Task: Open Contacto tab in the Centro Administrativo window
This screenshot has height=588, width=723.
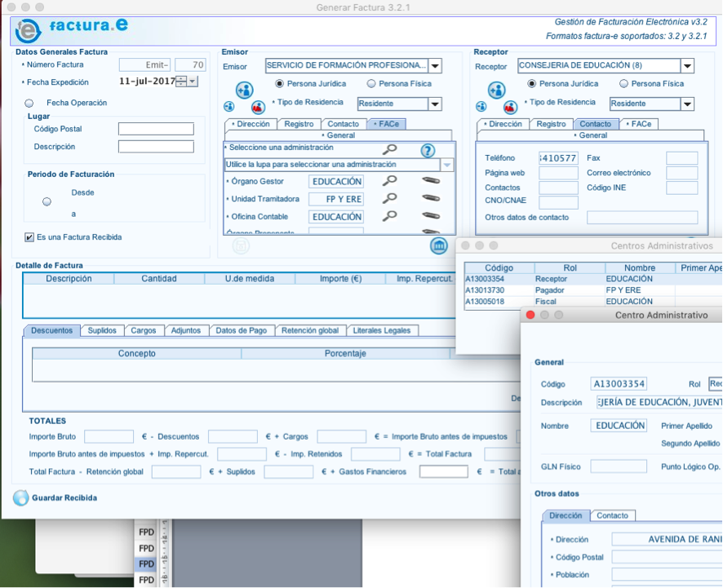Action: 612,515
